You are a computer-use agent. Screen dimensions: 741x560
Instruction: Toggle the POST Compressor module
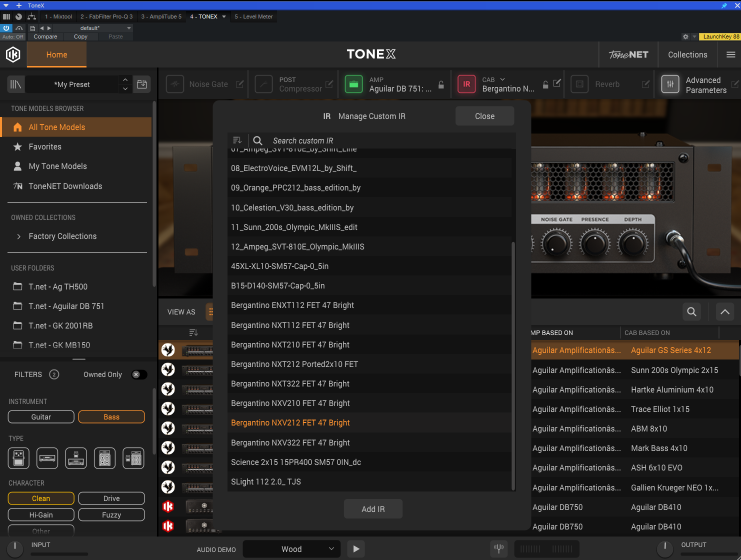tap(263, 84)
